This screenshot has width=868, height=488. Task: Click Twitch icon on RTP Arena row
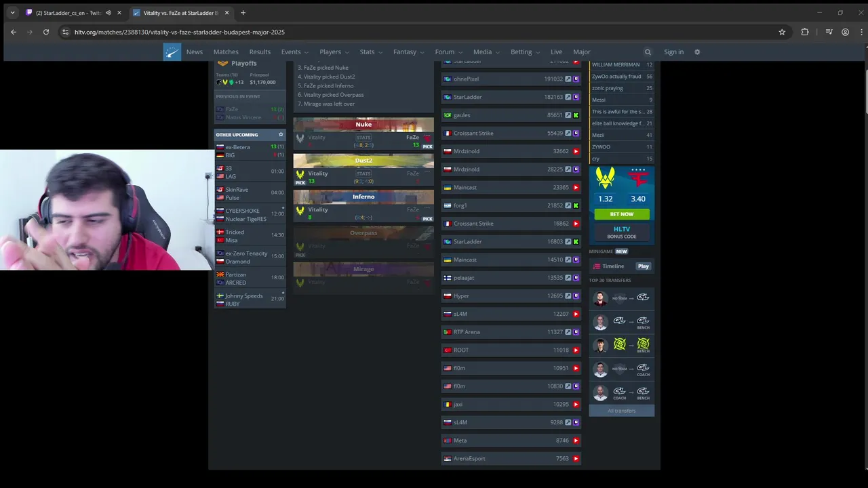pos(576,332)
